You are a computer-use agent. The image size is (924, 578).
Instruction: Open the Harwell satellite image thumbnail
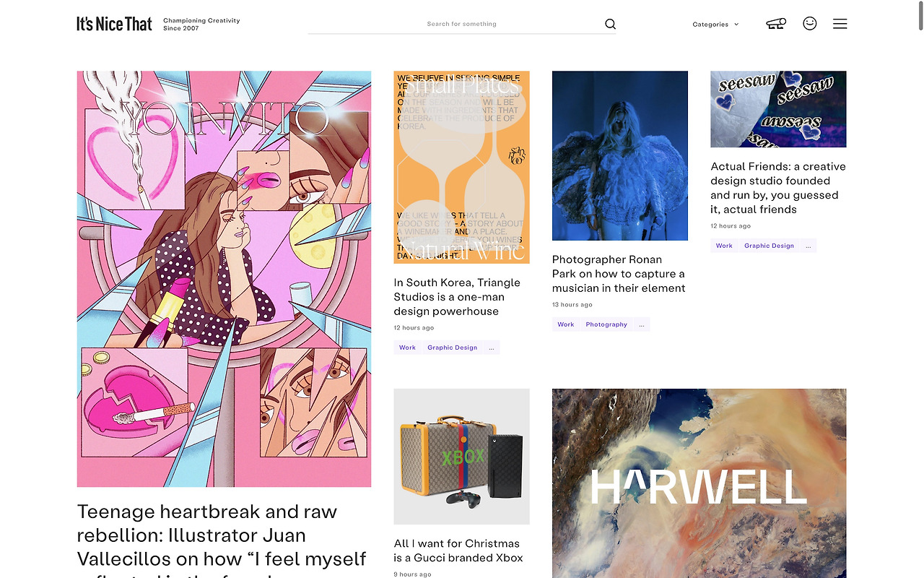[x=699, y=483]
